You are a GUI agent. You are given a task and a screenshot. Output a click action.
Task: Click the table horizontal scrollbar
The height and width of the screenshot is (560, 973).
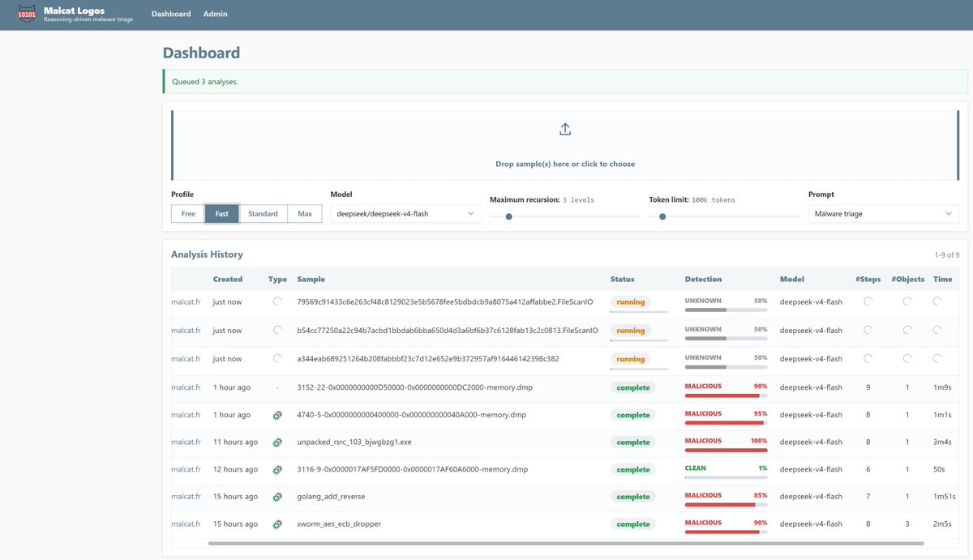tap(566, 543)
